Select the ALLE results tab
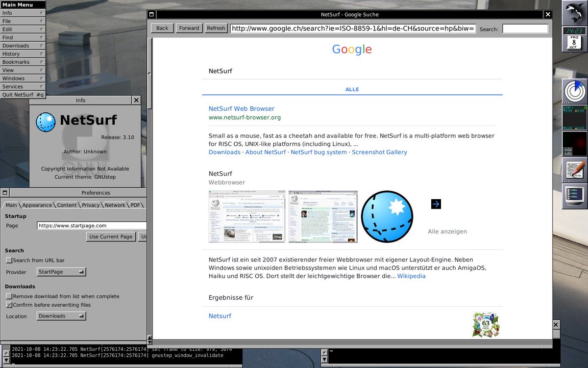The height and width of the screenshot is (368, 588). pos(352,89)
